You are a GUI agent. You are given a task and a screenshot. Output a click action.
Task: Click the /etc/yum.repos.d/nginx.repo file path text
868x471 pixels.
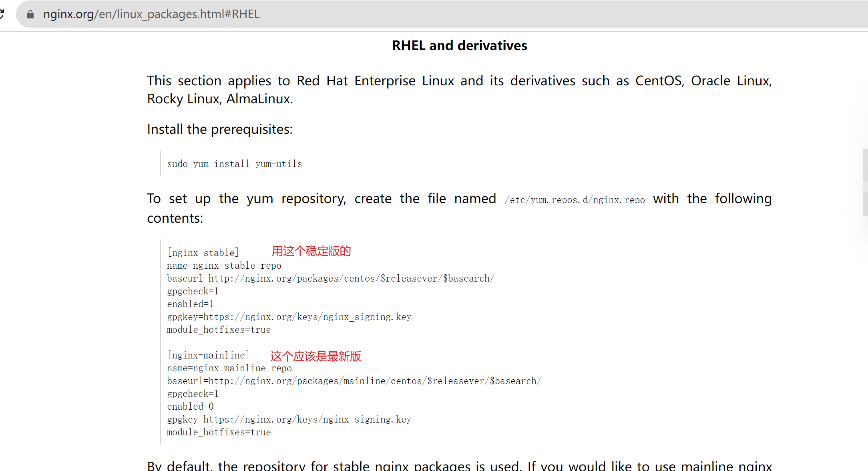(x=575, y=199)
